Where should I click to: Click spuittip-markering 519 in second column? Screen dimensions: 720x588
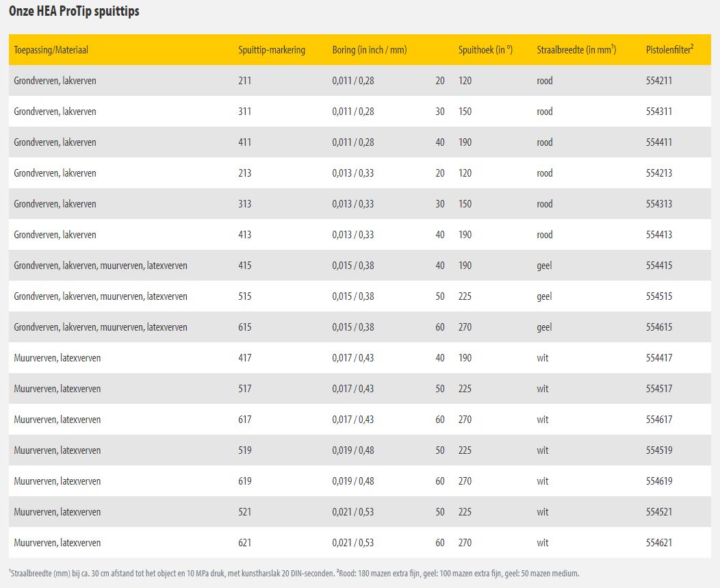(x=244, y=450)
